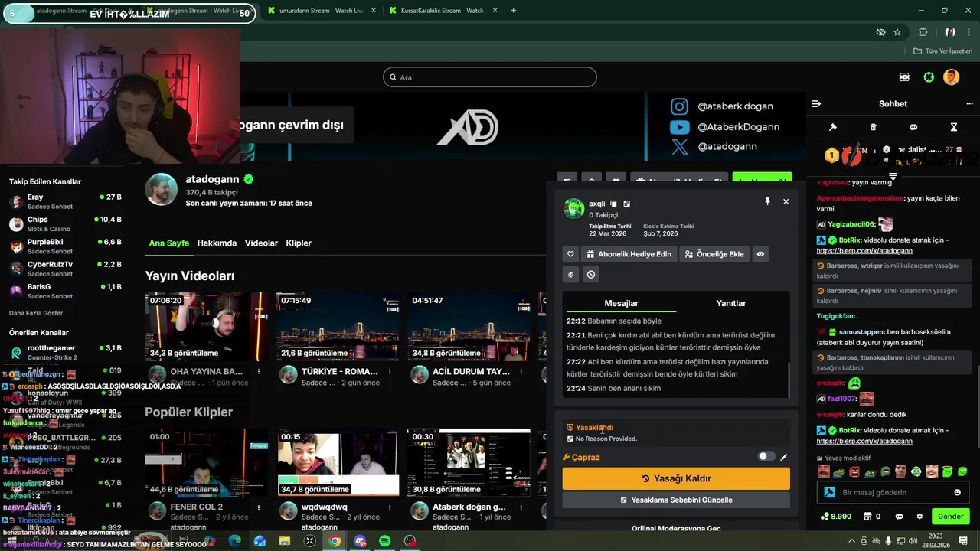Open axqli profile in popout icon
Screen dimensions: 980x551
[626, 204]
